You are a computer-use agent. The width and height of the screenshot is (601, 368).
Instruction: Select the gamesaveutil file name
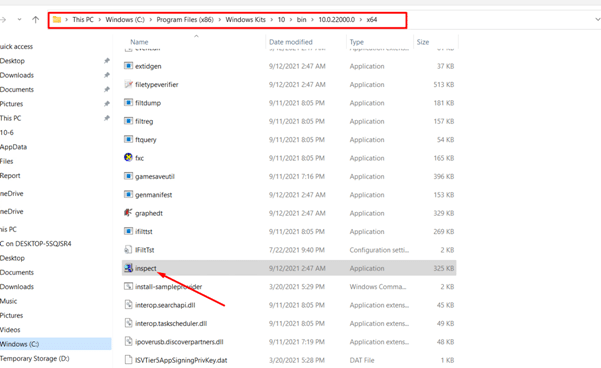(x=155, y=176)
